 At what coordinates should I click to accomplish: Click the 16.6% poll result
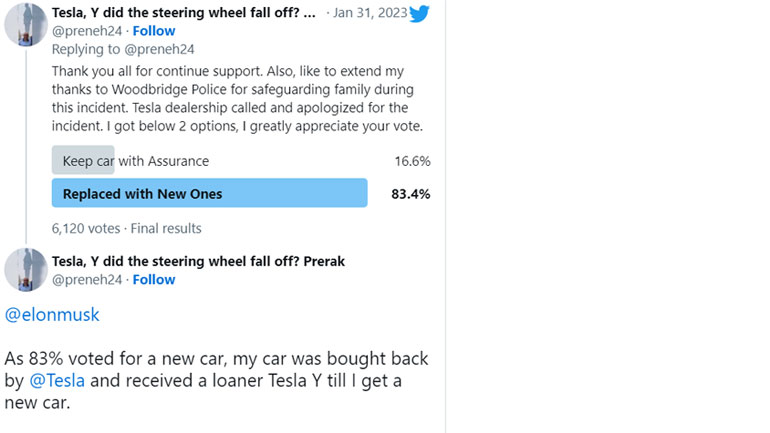pyautogui.click(x=412, y=161)
